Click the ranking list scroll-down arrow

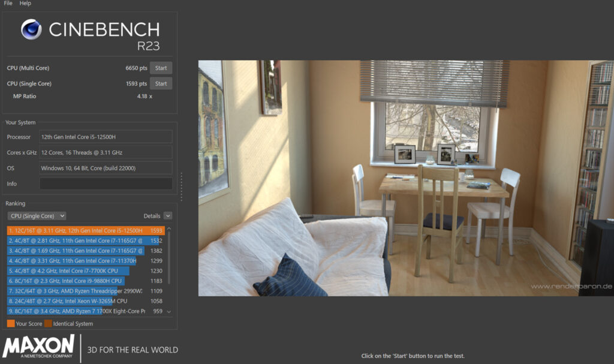click(169, 312)
